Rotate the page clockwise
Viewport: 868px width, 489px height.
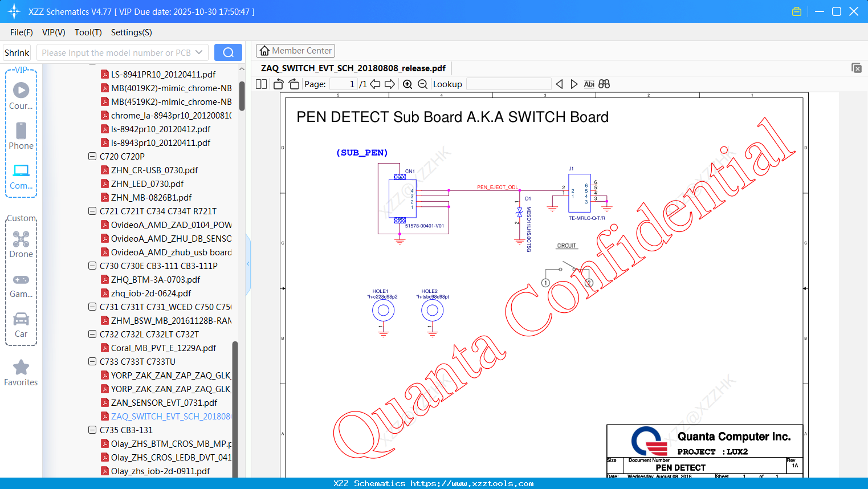[x=294, y=84]
